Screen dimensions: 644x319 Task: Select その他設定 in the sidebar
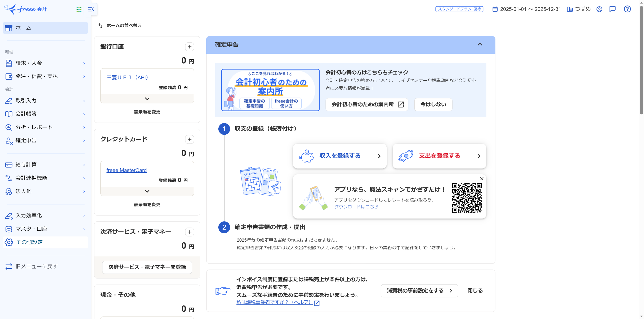pyautogui.click(x=45, y=242)
